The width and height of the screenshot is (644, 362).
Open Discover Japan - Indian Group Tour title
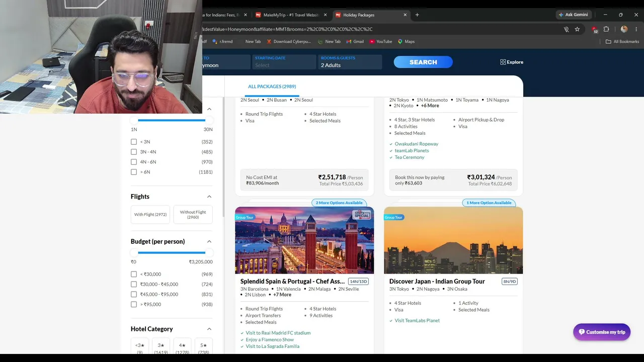tap(437, 282)
